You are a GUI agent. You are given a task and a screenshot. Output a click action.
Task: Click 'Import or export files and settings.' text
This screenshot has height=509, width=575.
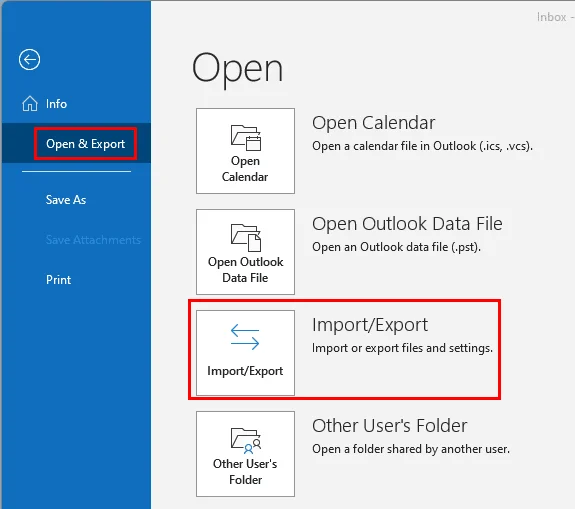click(x=402, y=348)
